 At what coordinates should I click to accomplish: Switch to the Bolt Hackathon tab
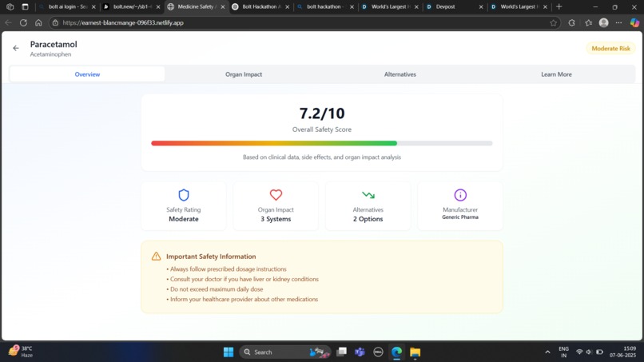pyautogui.click(x=260, y=6)
